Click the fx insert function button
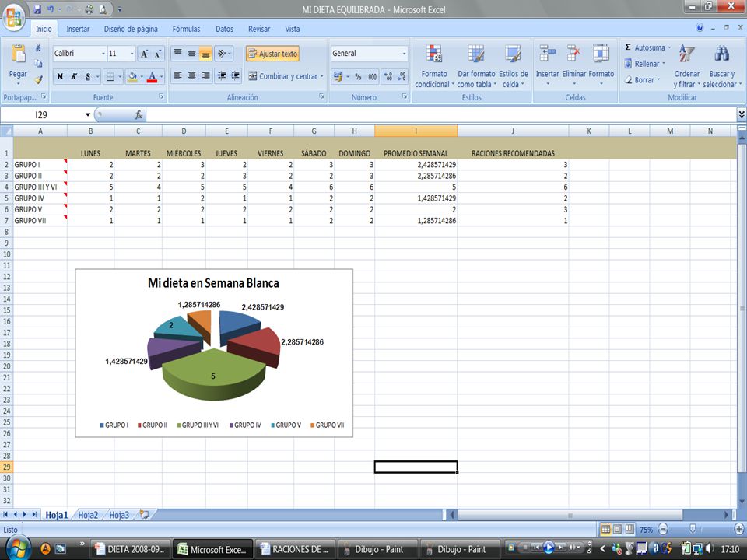The width and height of the screenshot is (747, 560). [139, 115]
